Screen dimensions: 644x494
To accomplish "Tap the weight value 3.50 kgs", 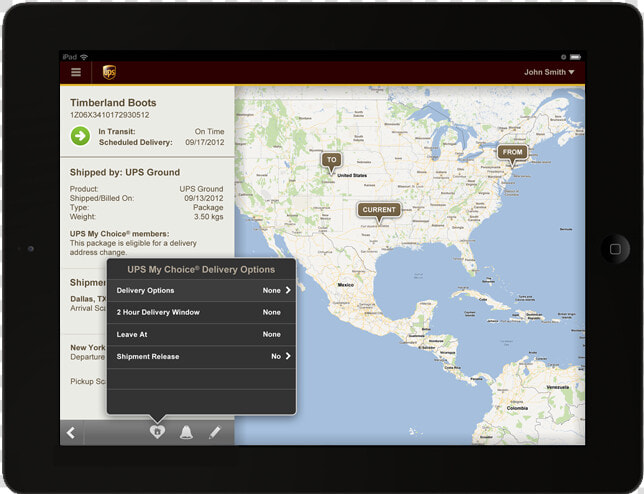I will (209, 217).
